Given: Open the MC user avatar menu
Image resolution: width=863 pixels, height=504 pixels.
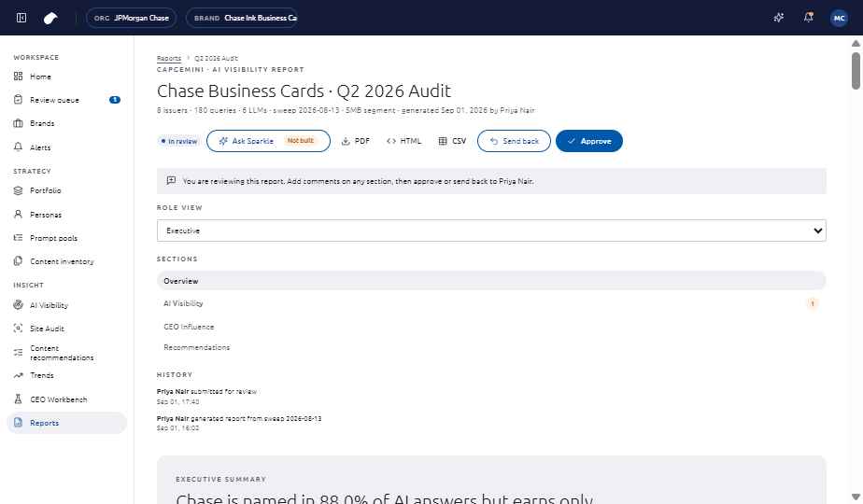Looking at the screenshot, I should [x=839, y=18].
